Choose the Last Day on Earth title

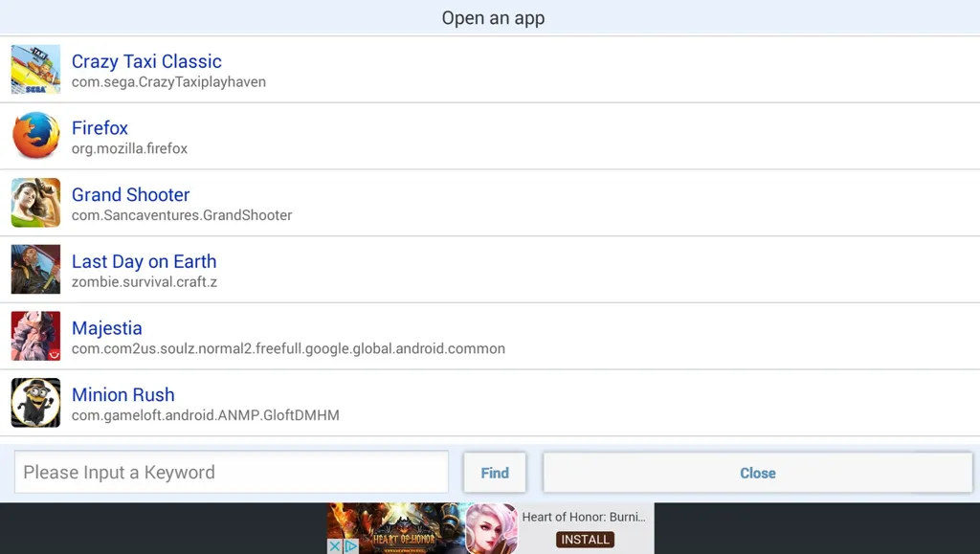pyautogui.click(x=144, y=261)
